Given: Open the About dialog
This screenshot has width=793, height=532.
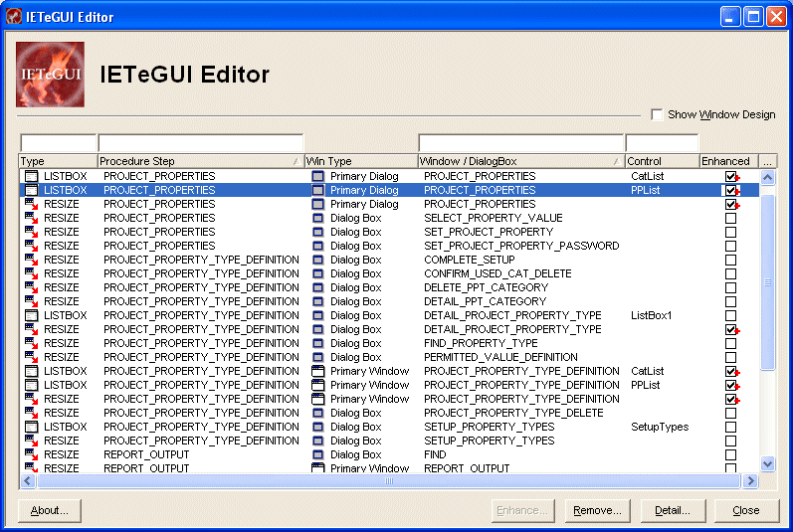Looking at the screenshot, I should pos(50,510).
